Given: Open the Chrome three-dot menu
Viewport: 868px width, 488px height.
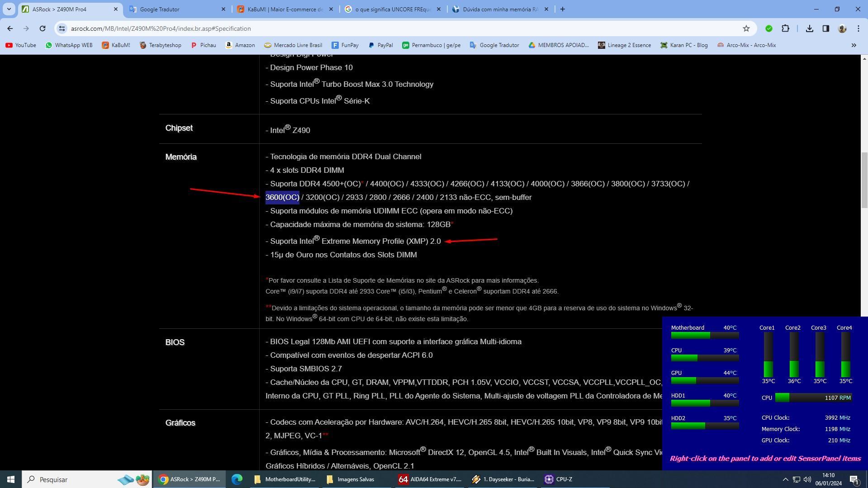Looking at the screenshot, I should [859, 28].
